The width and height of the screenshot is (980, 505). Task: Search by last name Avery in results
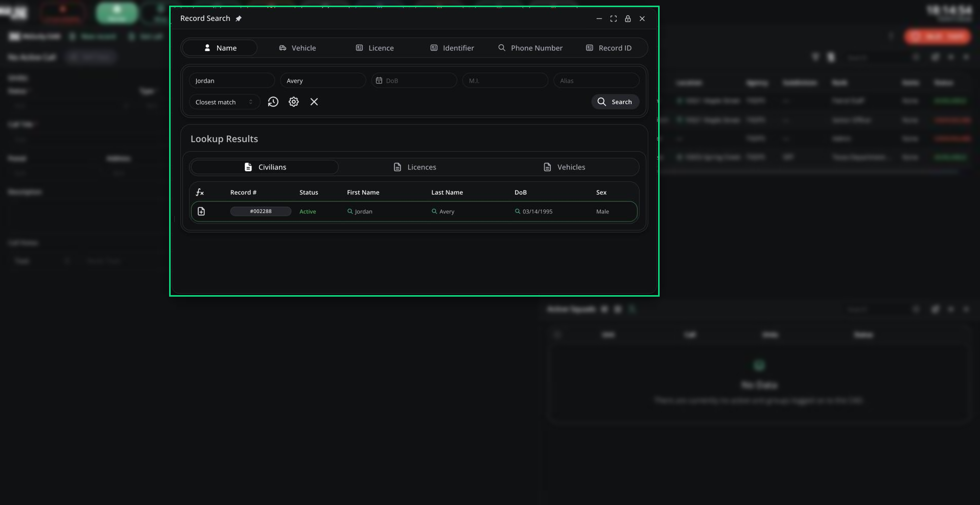pyautogui.click(x=443, y=211)
